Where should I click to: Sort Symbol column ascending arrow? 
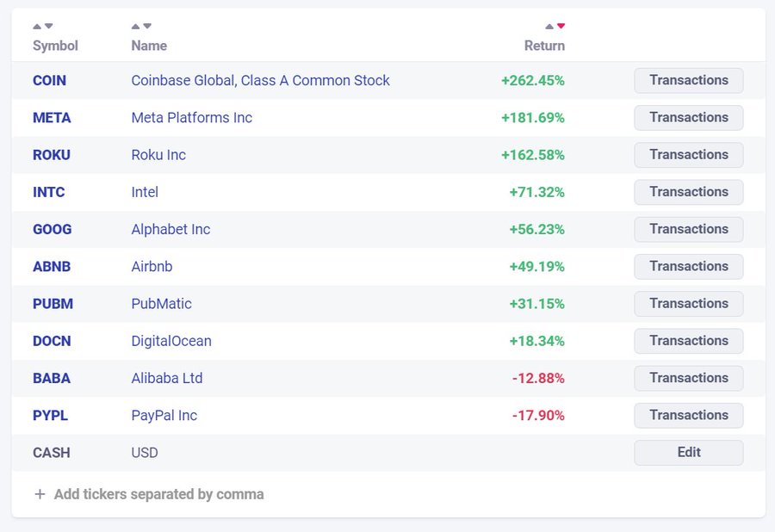coord(37,26)
